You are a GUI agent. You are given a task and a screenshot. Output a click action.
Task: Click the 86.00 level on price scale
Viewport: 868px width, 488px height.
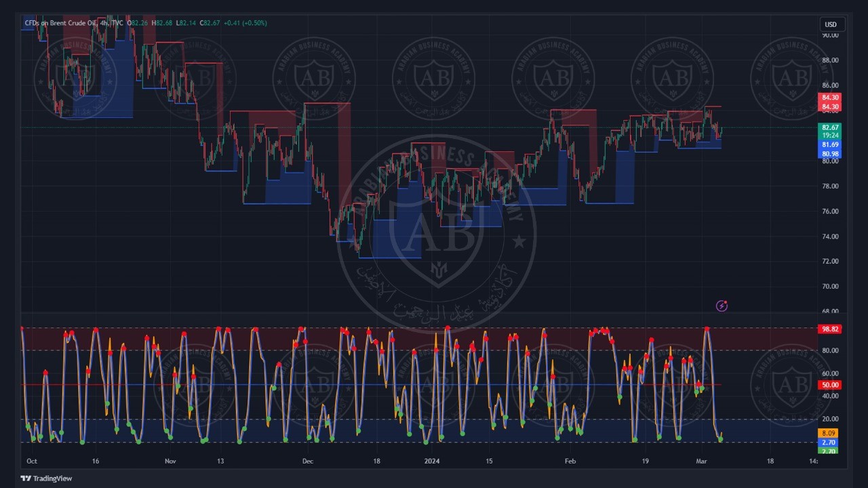(830, 85)
